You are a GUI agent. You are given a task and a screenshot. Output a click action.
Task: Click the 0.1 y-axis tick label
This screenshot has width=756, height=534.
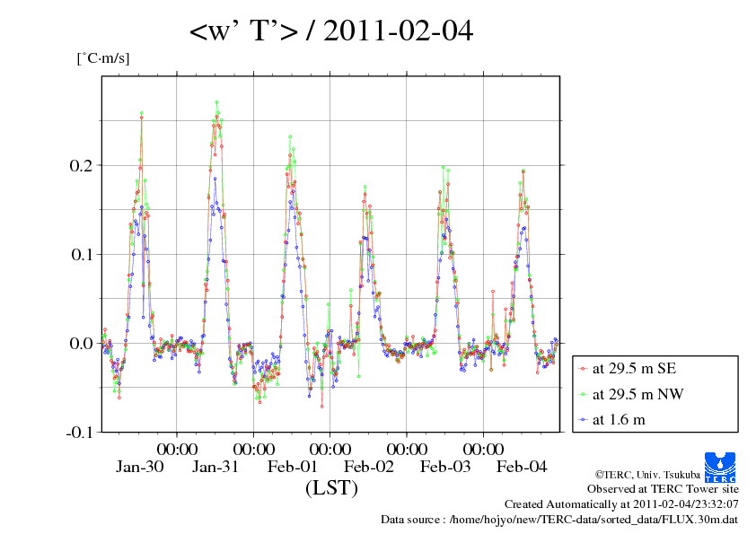point(82,255)
